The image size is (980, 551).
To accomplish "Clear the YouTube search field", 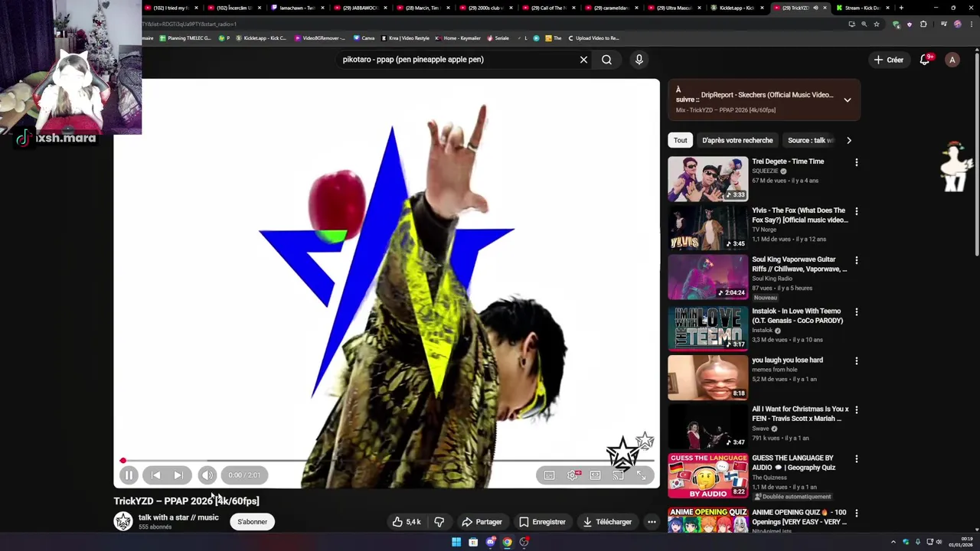I will tap(583, 60).
